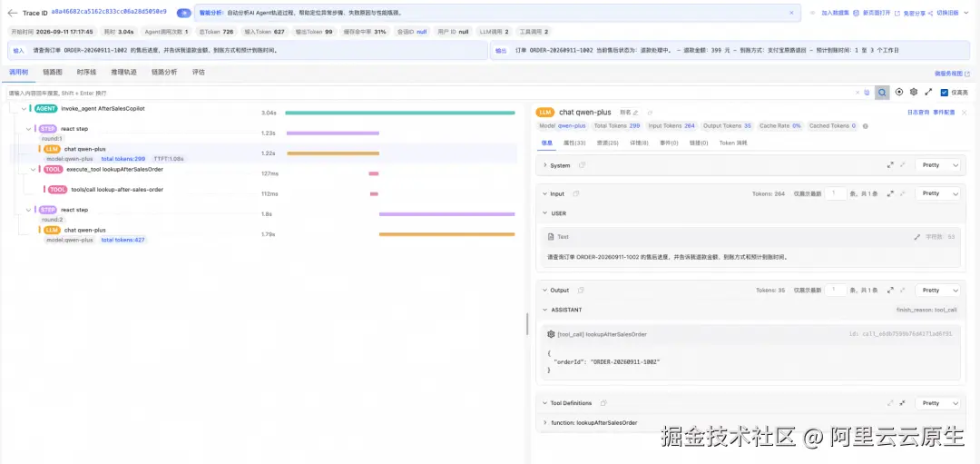The image size is (980, 464).
Task: Copy the Output section content
Action: (581, 291)
